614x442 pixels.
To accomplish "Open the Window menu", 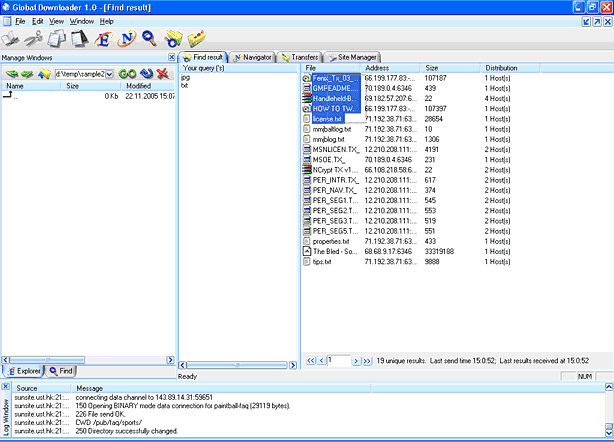I will pos(82,22).
